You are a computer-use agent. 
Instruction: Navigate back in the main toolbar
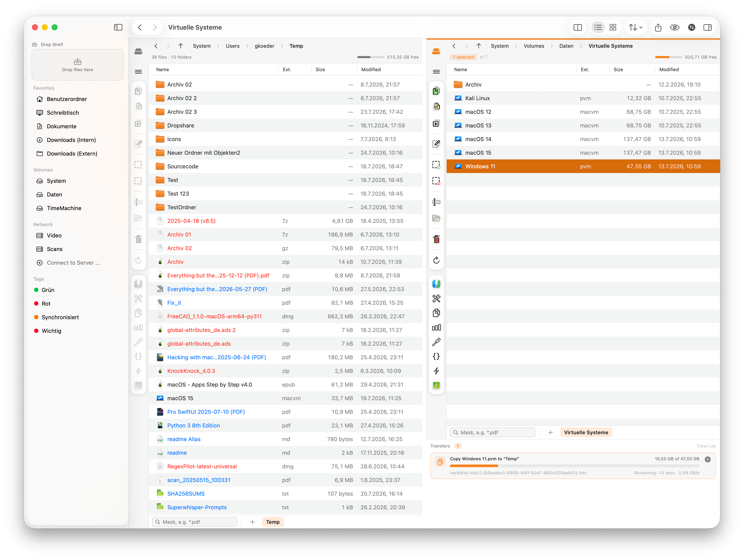click(140, 27)
